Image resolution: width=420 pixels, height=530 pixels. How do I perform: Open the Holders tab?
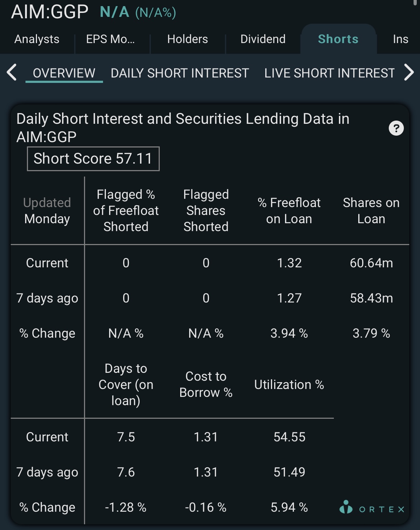tap(187, 39)
